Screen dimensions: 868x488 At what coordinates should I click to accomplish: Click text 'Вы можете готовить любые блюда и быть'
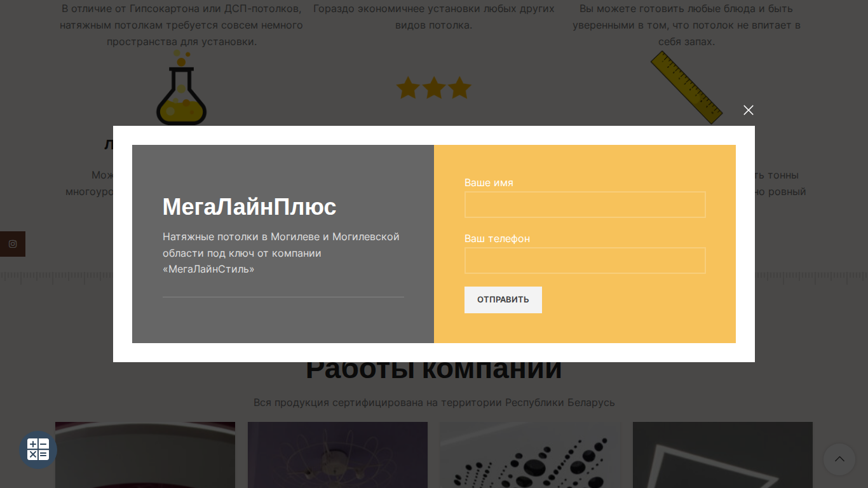(x=686, y=9)
